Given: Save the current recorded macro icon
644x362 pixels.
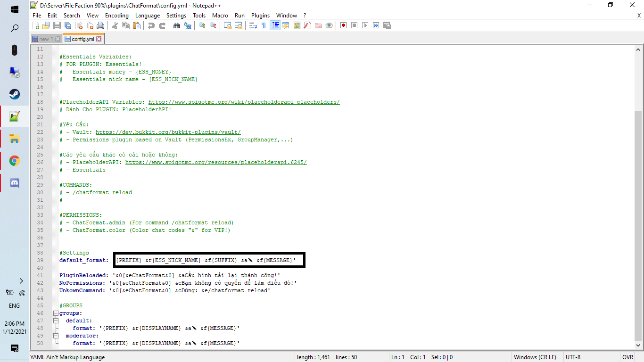Looking at the screenshot, I should tap(387, 25).
